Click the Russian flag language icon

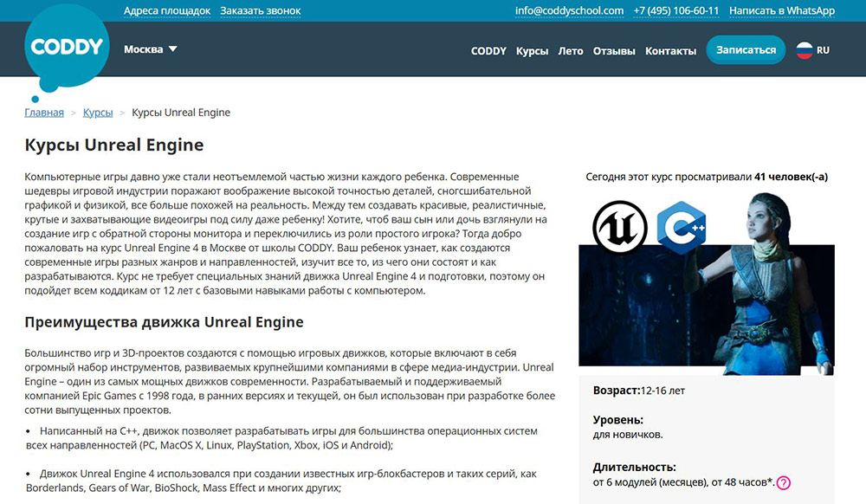[805, 50]
